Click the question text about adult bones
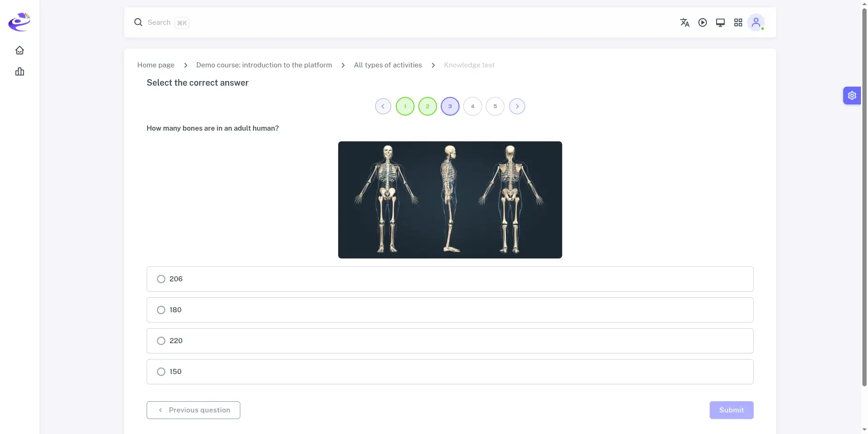The image size is (868, 434). click(213, 128)
